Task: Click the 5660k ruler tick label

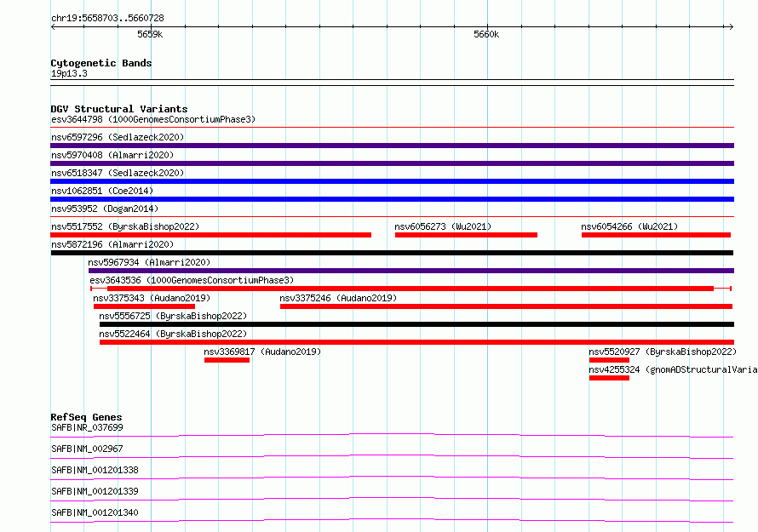Action: coord(486,34)
